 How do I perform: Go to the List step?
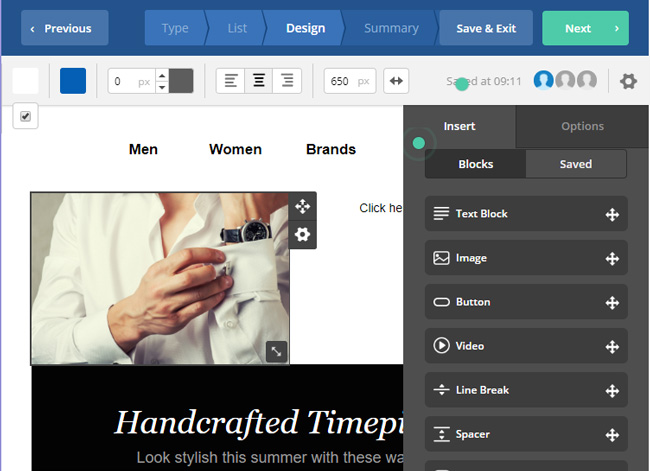click(x=237, y=28)
